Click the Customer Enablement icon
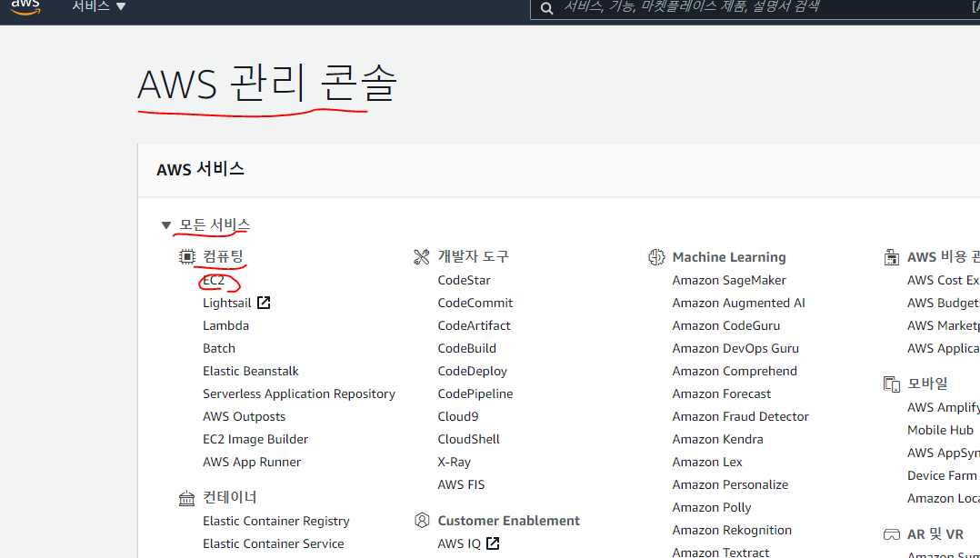 point(422,521)
